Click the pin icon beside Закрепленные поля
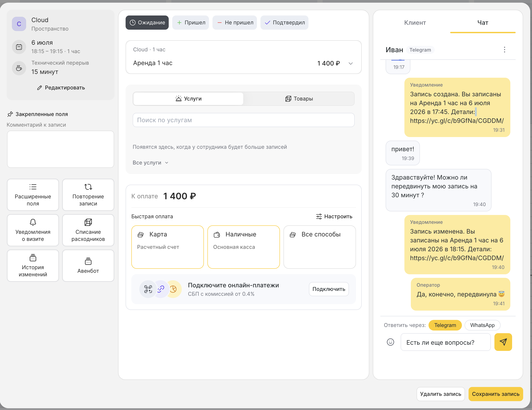This screenshot has height=410, width=532. coord(10,114)
